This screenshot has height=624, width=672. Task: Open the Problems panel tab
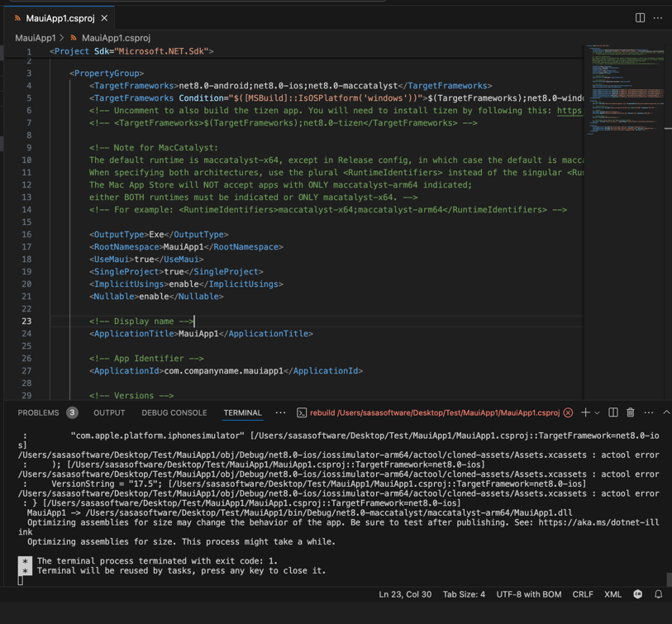38,412
